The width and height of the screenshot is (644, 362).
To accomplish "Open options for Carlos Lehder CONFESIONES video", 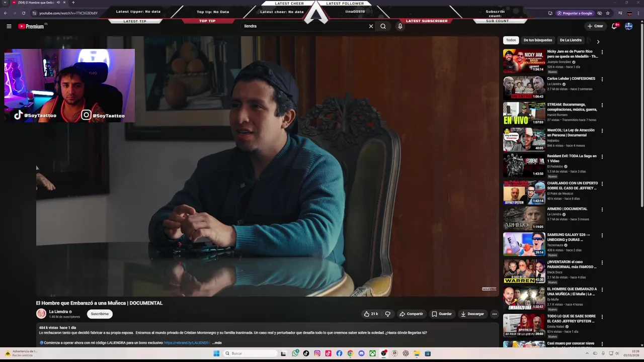I will click(602, 79).
